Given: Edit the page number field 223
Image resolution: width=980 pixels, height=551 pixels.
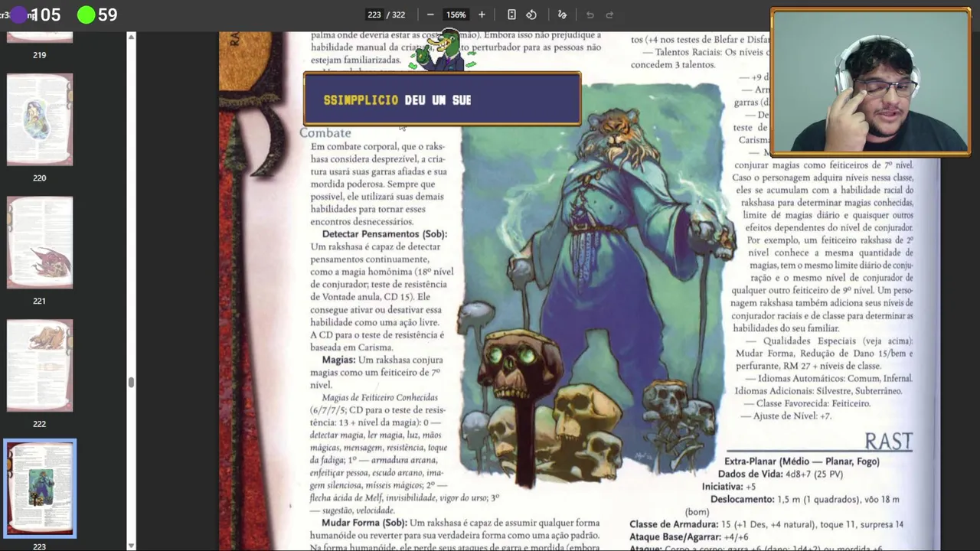Looking at the screenshot, I should [x=374, y=15].
